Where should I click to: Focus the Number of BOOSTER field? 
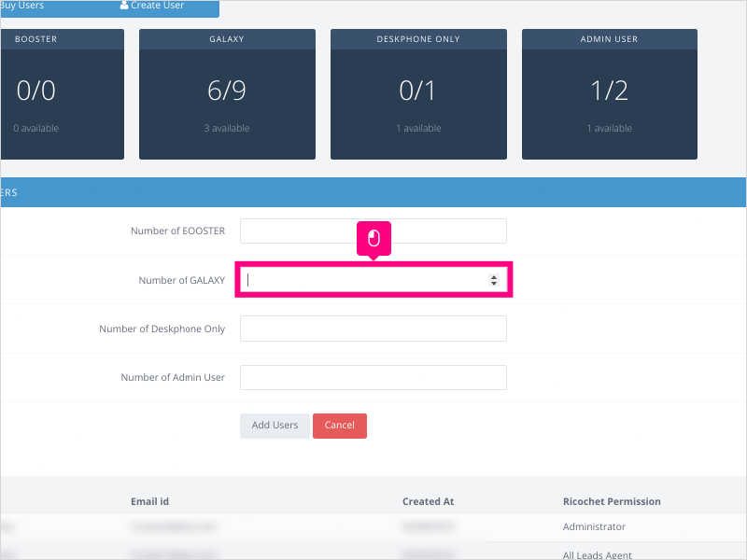coord(373,231)
